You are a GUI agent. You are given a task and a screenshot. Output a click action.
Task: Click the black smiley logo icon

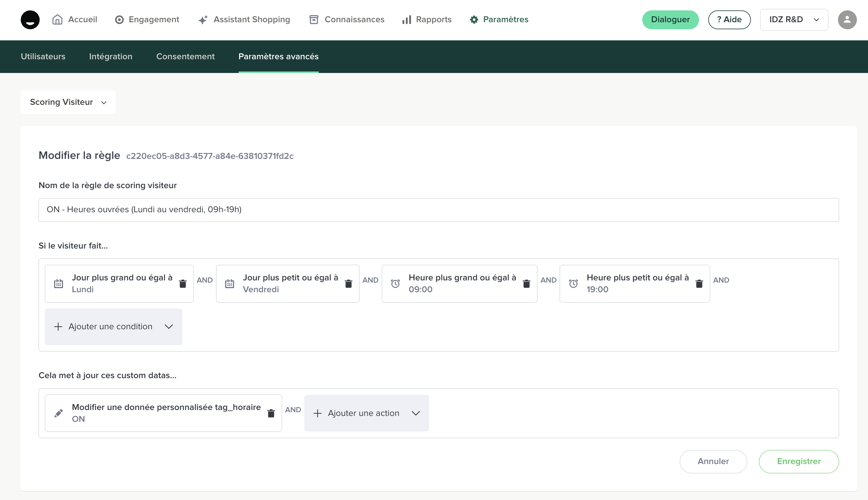30,20
